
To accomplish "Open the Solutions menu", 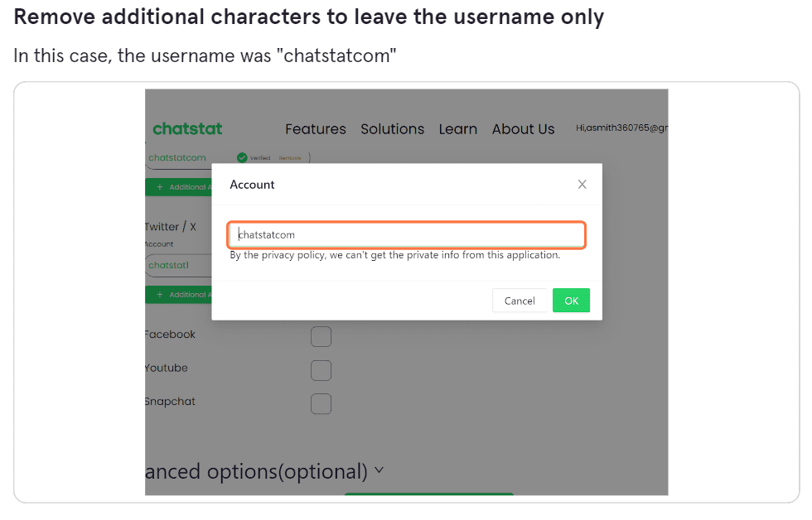I will tap(393, 129).
